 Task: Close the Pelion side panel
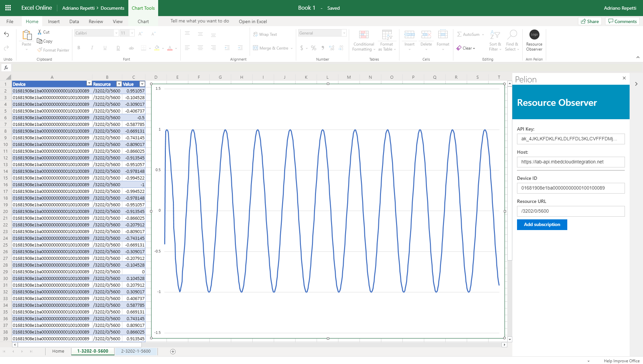[624, 78]
